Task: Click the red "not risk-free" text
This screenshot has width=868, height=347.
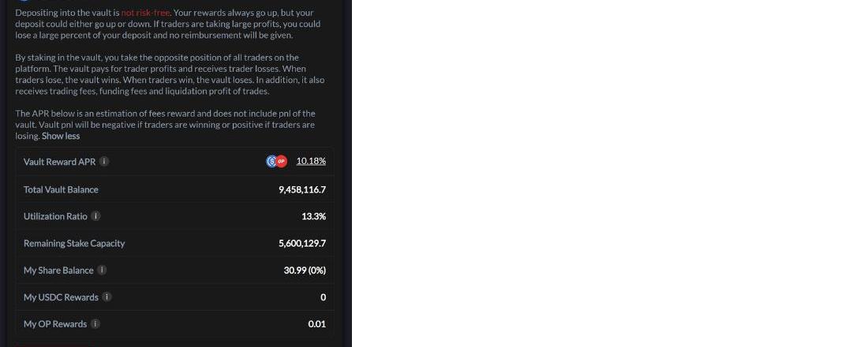Action: pyautogui.click(x=146, y=13)
